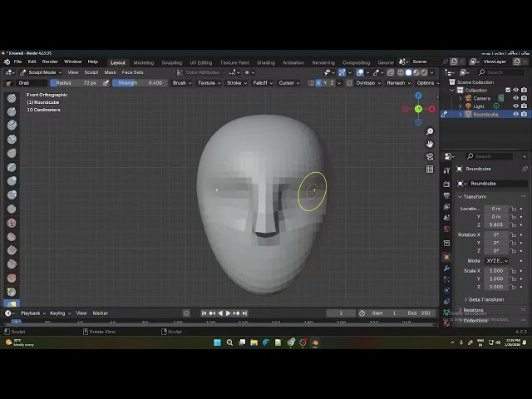
Task: Click the green Y axis gizmo ball
Action: click(x=418, y=109)
